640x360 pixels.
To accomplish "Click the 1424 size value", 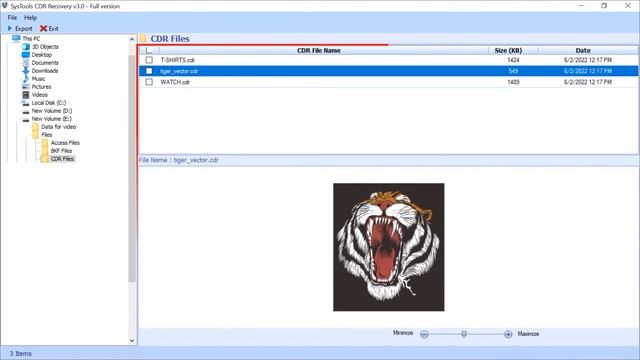I will [513, 60].
